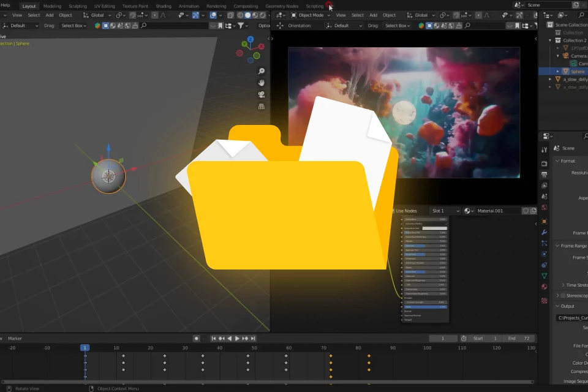The width and height of the screenshot is (588, 392).
Task: Open Slot 1 dropdown in shader editor
Action: click(x=445, y=211)
